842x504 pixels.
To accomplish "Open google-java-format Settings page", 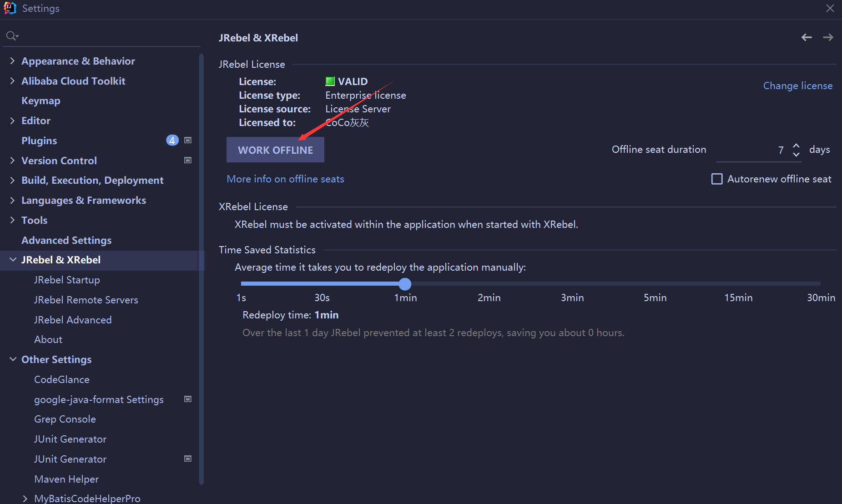I will (x=99, y=399).
